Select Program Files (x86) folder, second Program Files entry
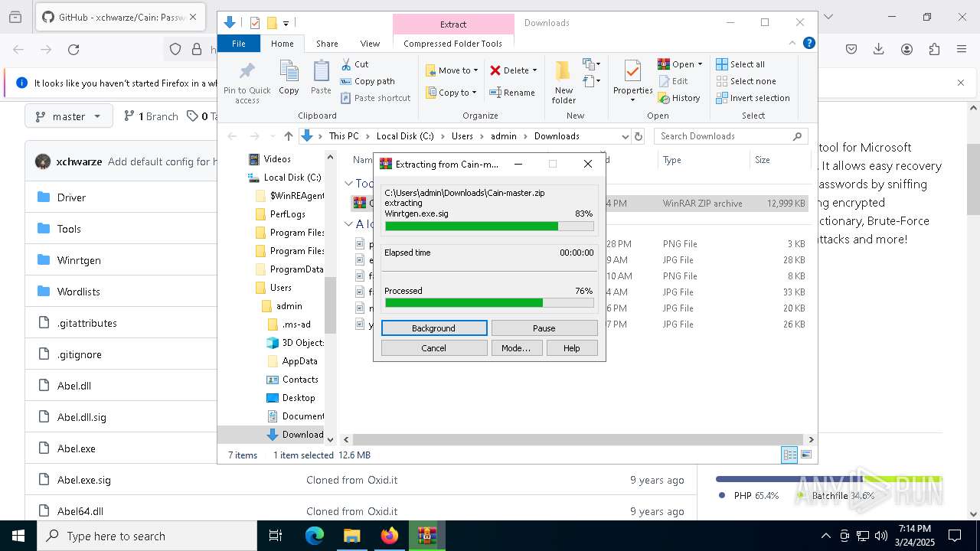This screenshot has width=980, height=551. (x=296, y=251)
